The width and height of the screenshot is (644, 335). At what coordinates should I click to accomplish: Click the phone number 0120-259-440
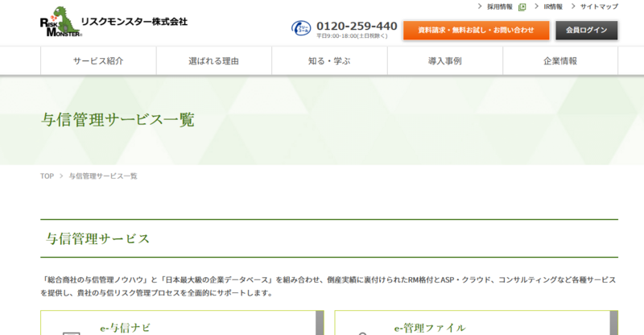point(357,26)
